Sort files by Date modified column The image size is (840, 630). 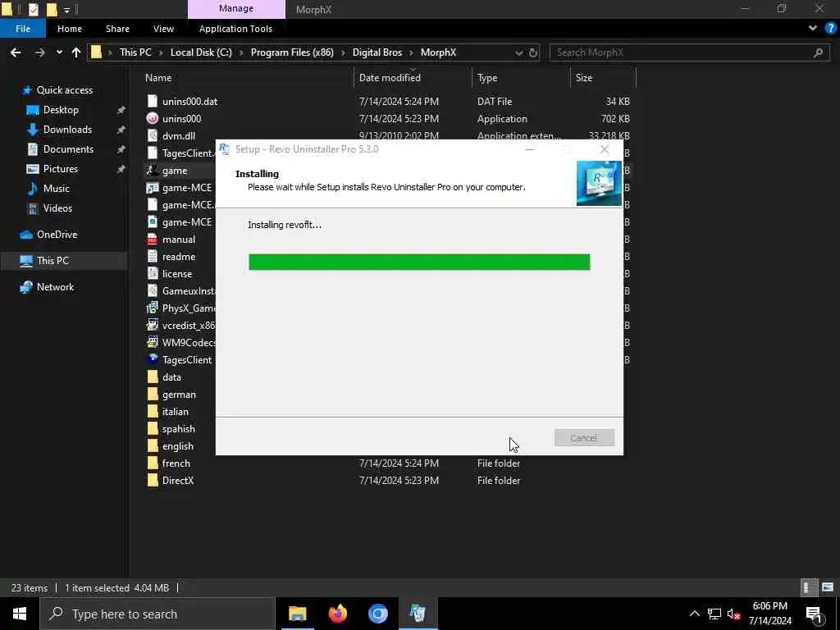390,78
